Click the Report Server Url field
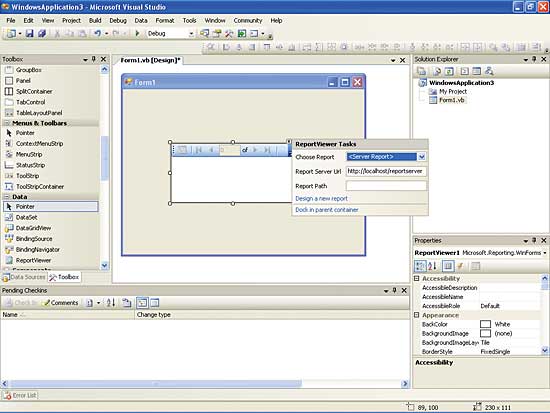The image size is (550, 413). (x=386, y=171)
